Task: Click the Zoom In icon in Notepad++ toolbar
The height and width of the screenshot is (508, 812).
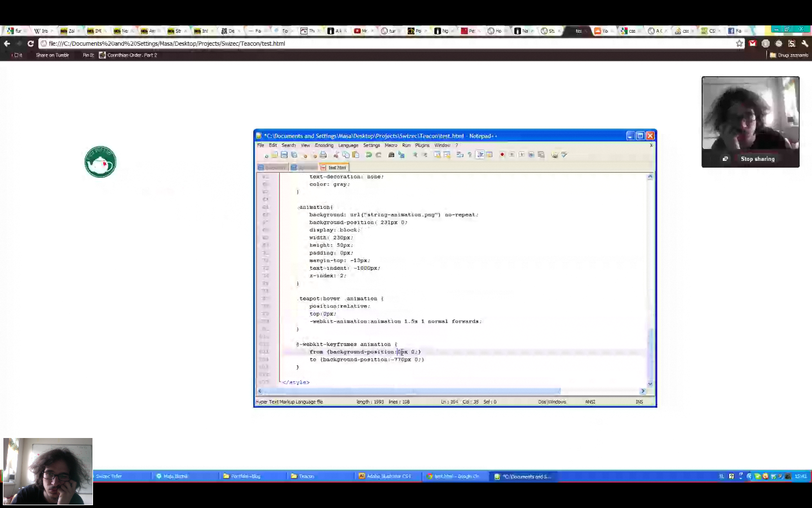Action: 416,155
